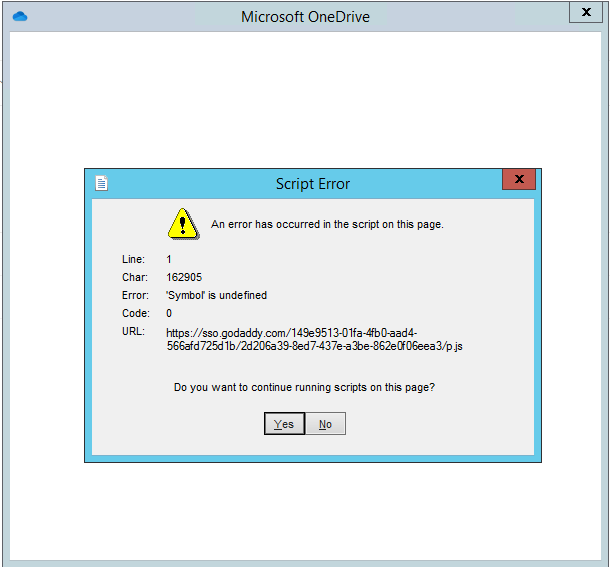Click the Code value 0

tap(169, 313)
